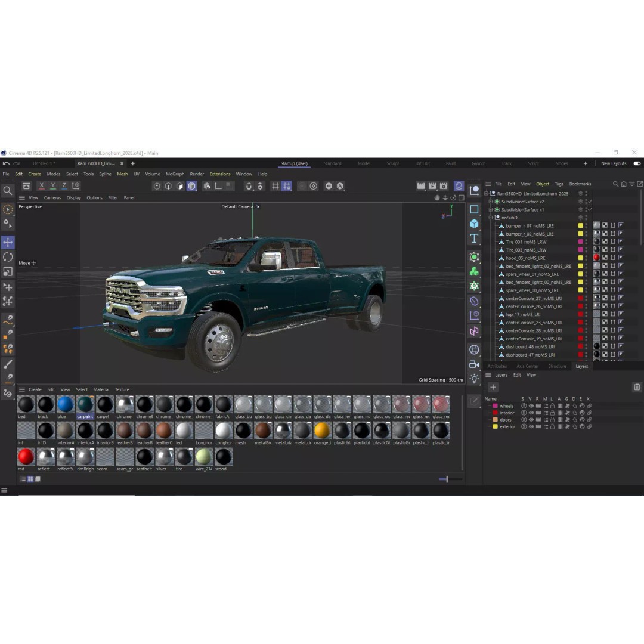
Task: Switch to the Sculpt layout
Action: click(x=392, y=163)
